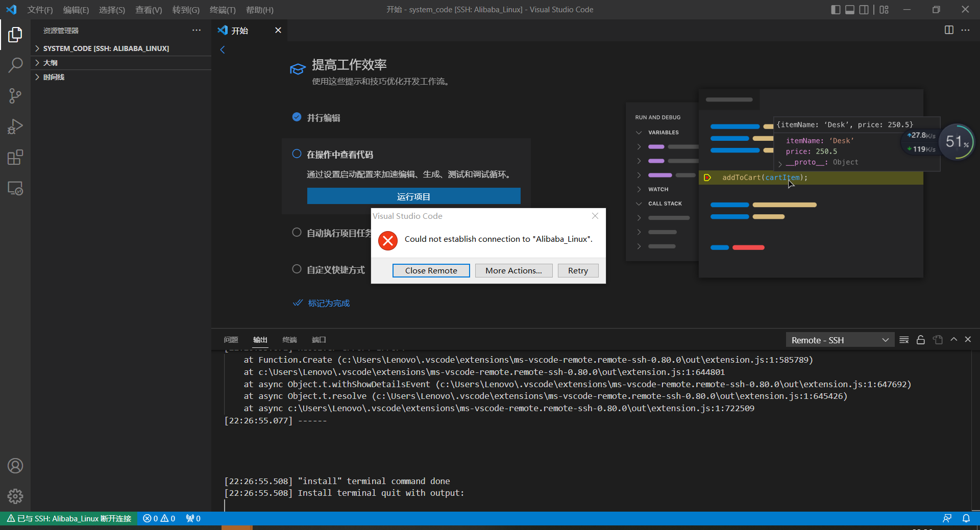
Task: Click the 运行项目 button
Action: (x=413, y=196)
